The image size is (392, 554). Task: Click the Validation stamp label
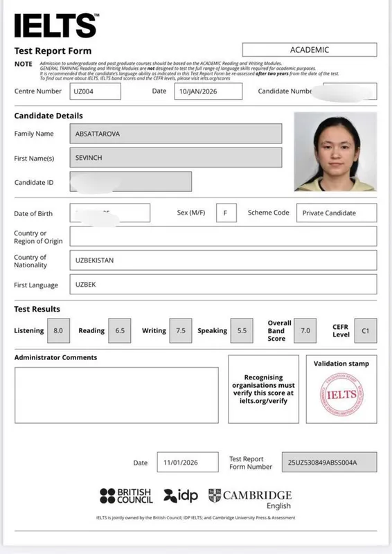pos(341,364)
